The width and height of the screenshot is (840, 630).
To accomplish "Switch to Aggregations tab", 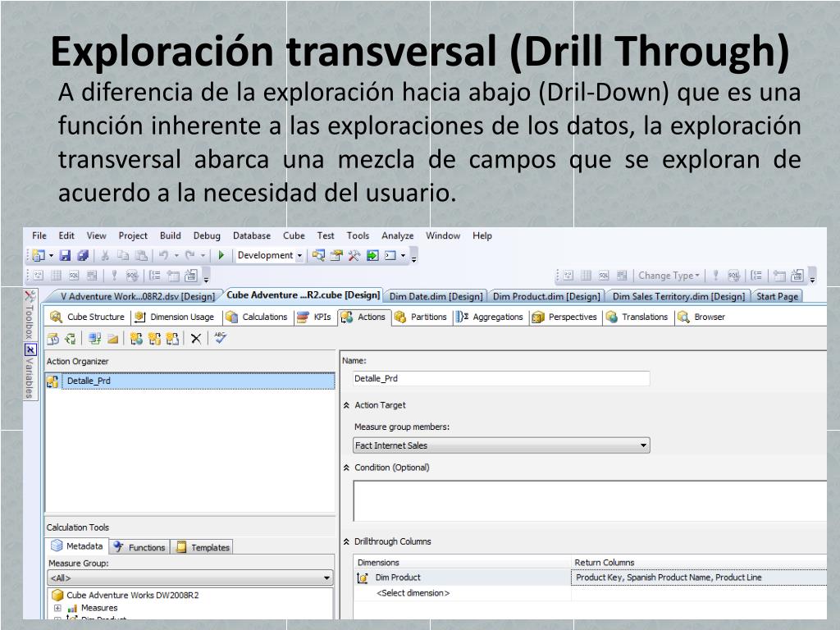I will (490, 317).
